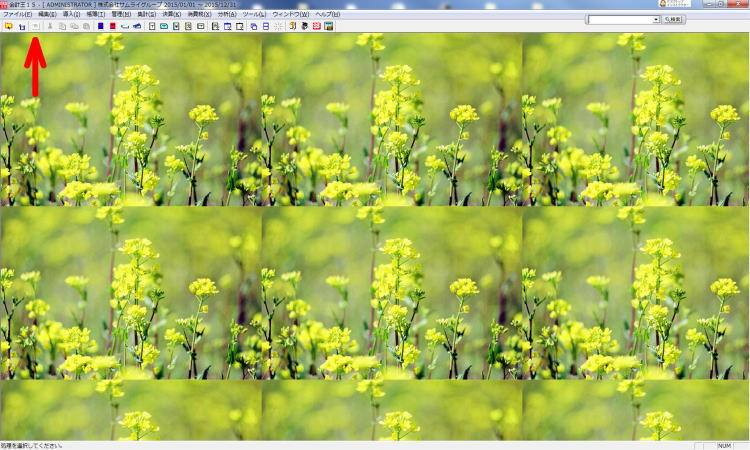The height and width of the screenshot is (450, 750).
Task: Open the 消費税 menu
Action: pos(200,15)
